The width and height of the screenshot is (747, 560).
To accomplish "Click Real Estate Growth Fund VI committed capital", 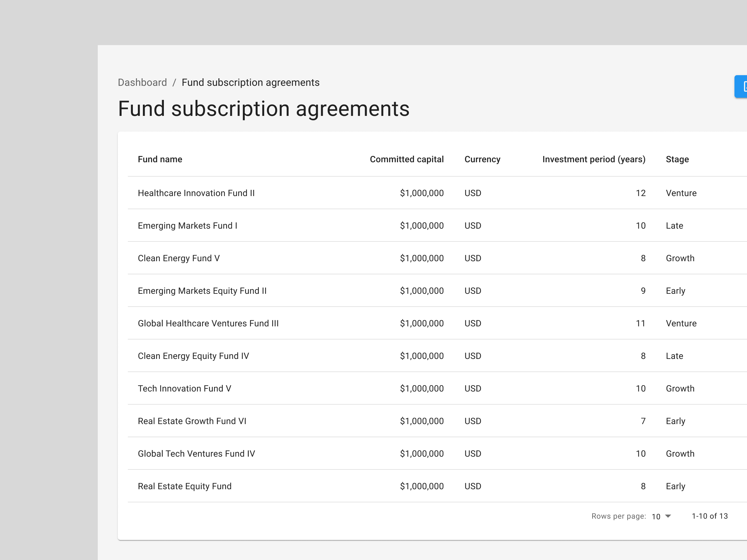I will (x=422, y=421).
